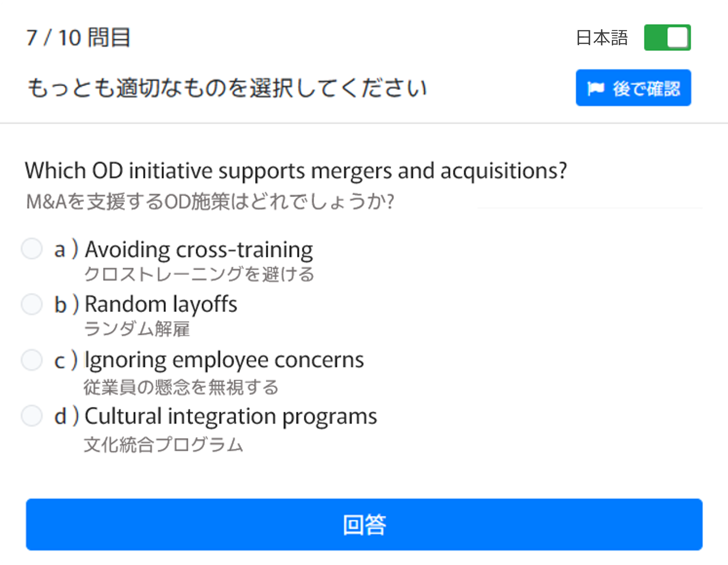Click the 日本語 label beside the switch
This screenshot has height=565, width=728.
coord(602,38)
